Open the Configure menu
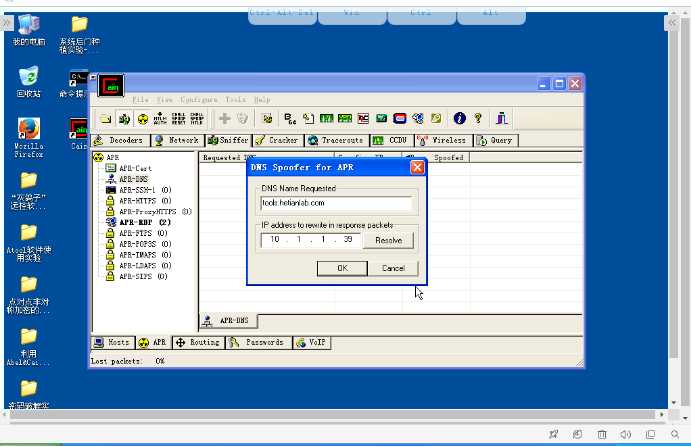Viewport: 691px width, 447px height. [199, 100]
